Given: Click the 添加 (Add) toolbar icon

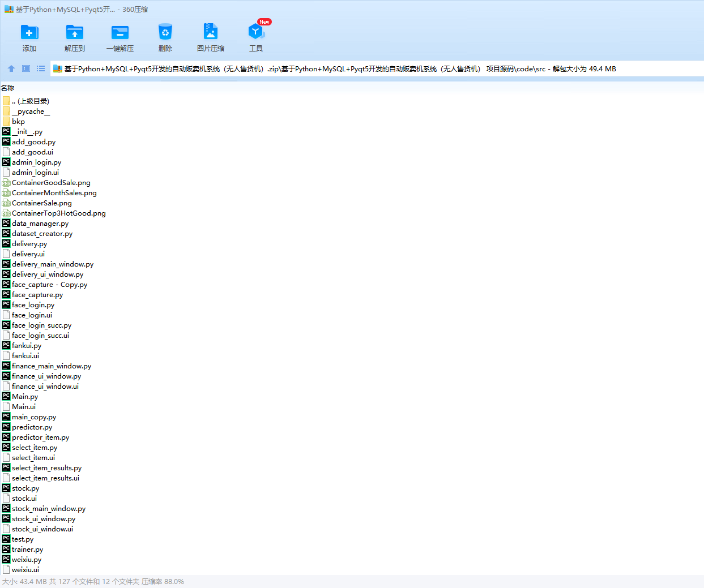Looking at the screenshot, I should [29, 32].
